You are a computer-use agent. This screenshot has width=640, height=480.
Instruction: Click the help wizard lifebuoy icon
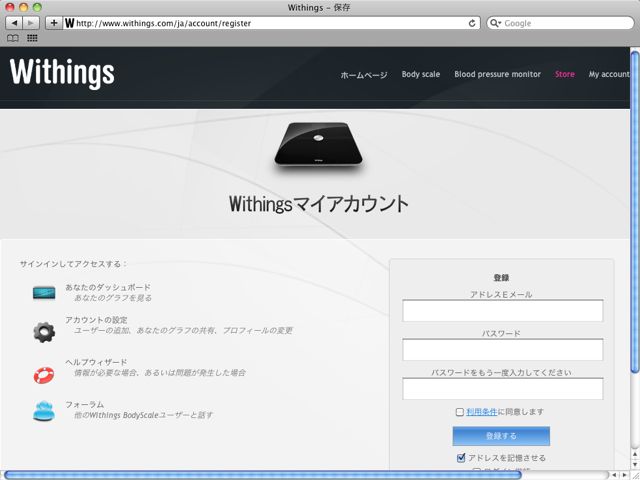tap(44, 375)
